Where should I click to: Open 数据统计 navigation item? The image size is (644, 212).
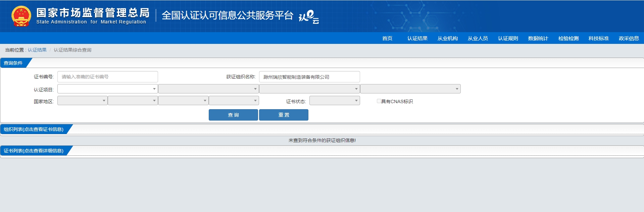538,38
